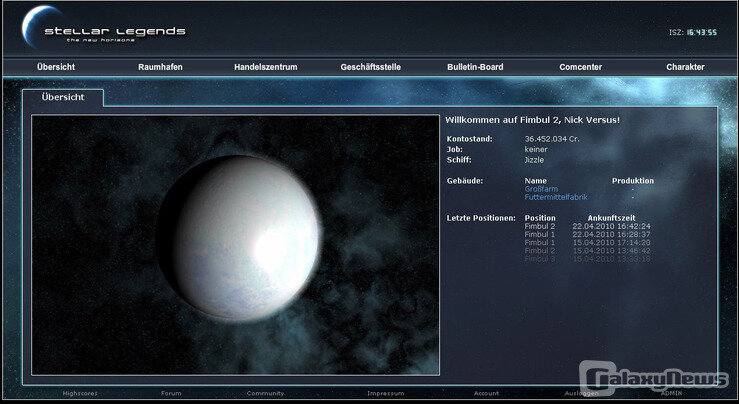Click the 'Letzte Positionen:' label
Image resolution: width=739 pixels, height=404 pixels.
481,218
